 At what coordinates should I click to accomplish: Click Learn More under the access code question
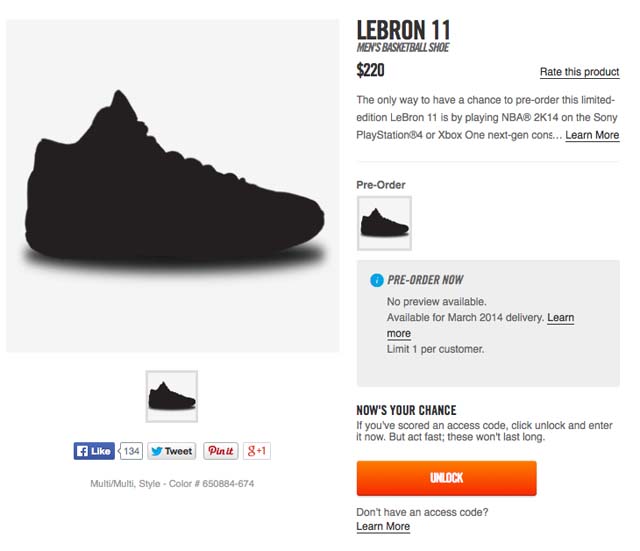pos(383,526)
